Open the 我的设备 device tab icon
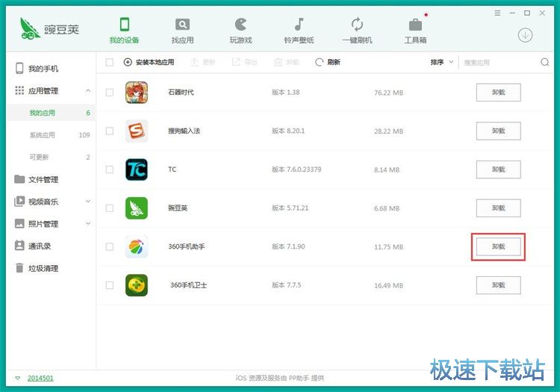The width and height of the screenshot is (560, 392). [x=124, y=25]
